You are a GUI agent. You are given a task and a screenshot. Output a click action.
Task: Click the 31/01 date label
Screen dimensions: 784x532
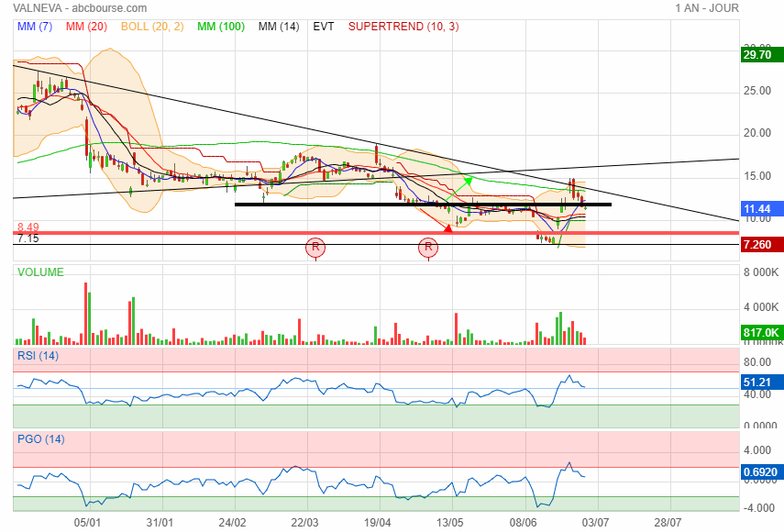160,523
